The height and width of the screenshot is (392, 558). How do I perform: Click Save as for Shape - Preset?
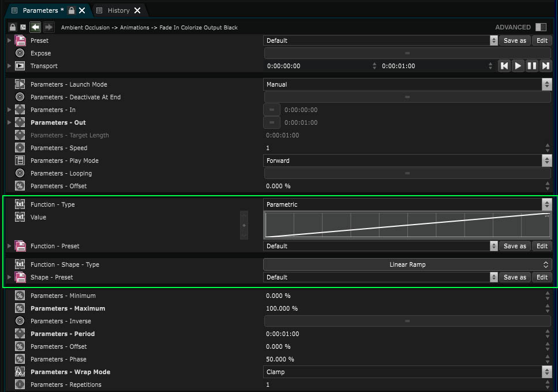pyautogui.click(x=515, y=277)
